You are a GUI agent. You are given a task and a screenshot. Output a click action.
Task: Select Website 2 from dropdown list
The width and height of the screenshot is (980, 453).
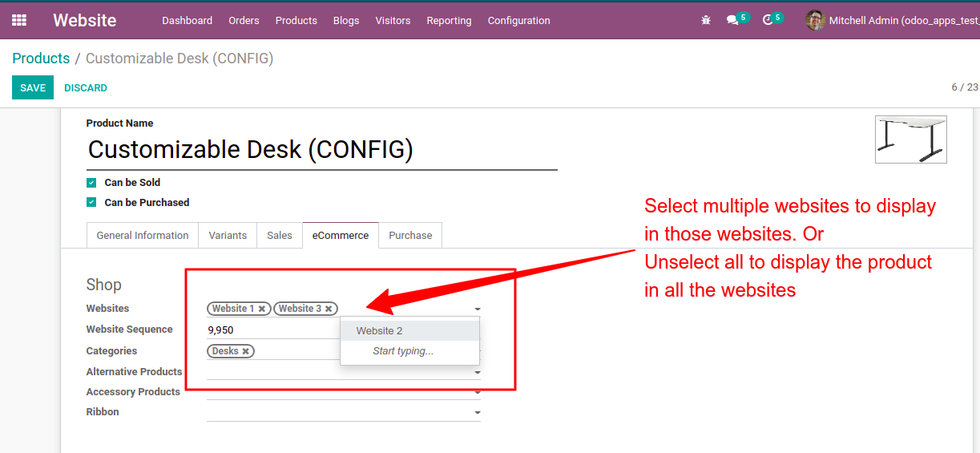(x=380, y=330)
